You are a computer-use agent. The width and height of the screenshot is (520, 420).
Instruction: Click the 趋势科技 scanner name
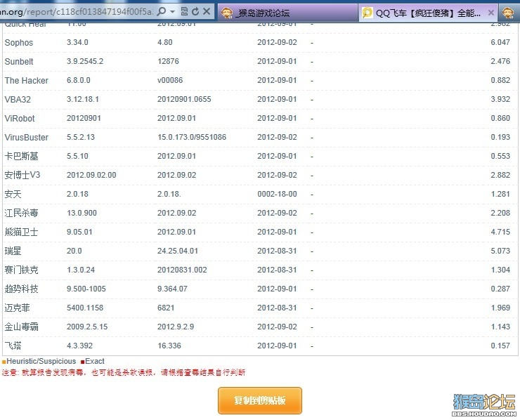[22, 289]
